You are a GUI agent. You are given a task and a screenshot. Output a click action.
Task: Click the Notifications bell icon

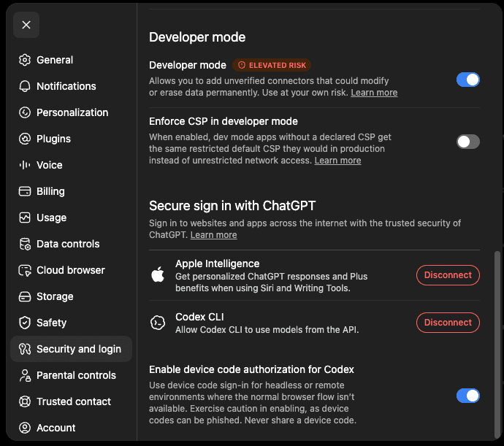(25, 86)
